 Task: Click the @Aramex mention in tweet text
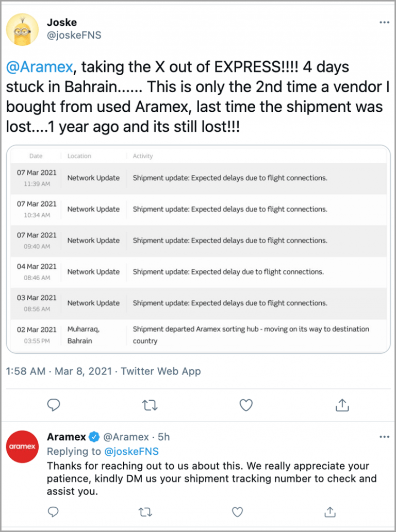[x=41, y=66]
